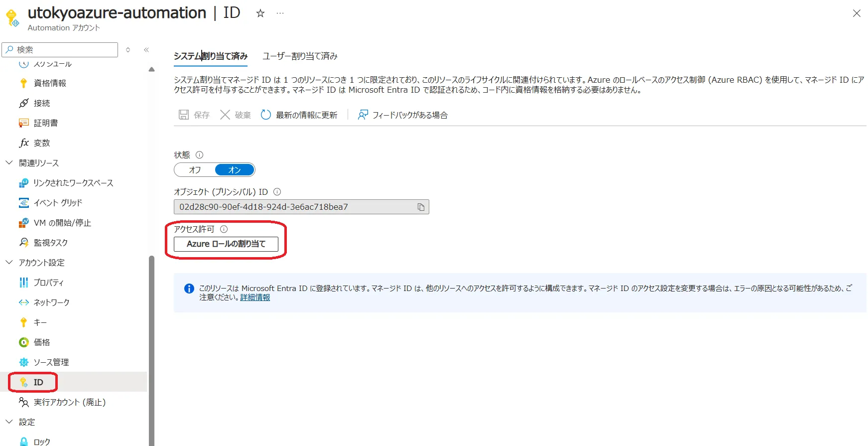Open the 詳細情報 link
868x446 pixels.
pos(255,297)
